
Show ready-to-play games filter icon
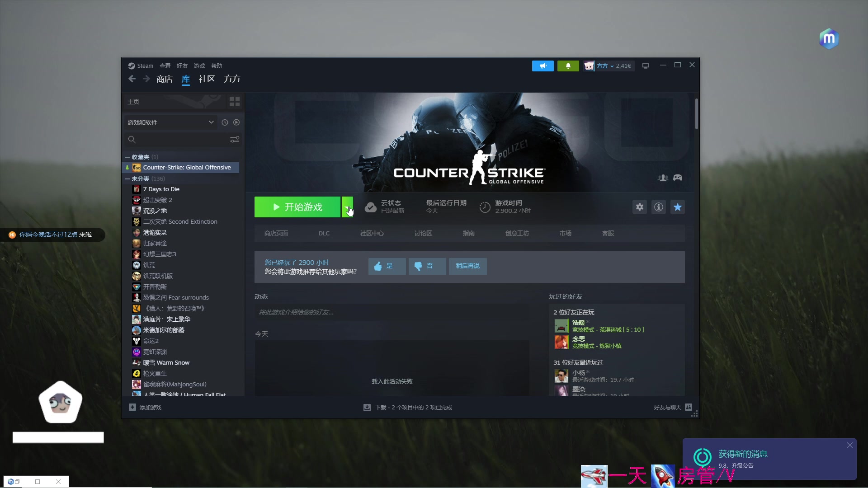click(236, 122)
